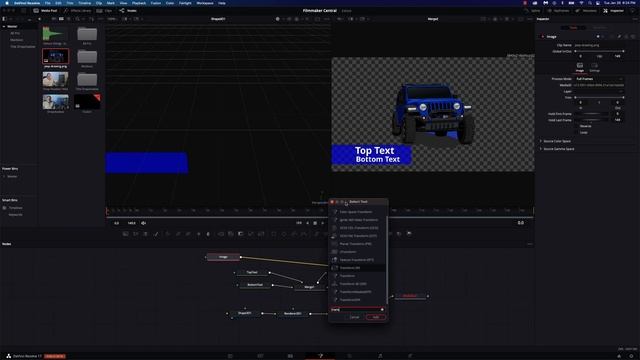
Task: Open the Media page icon
Action: pyautogui.click(x=230, y=356)
